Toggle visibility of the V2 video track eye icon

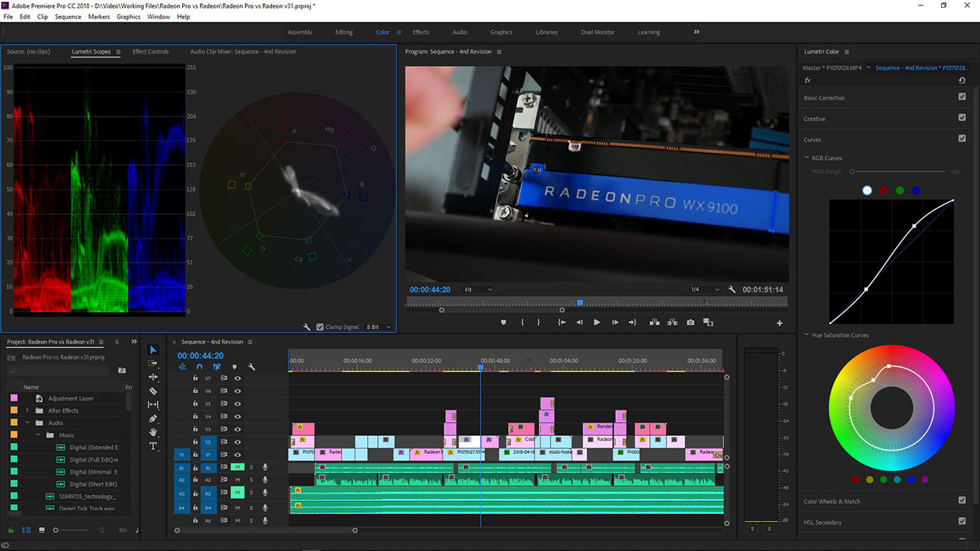coord(239,441)
